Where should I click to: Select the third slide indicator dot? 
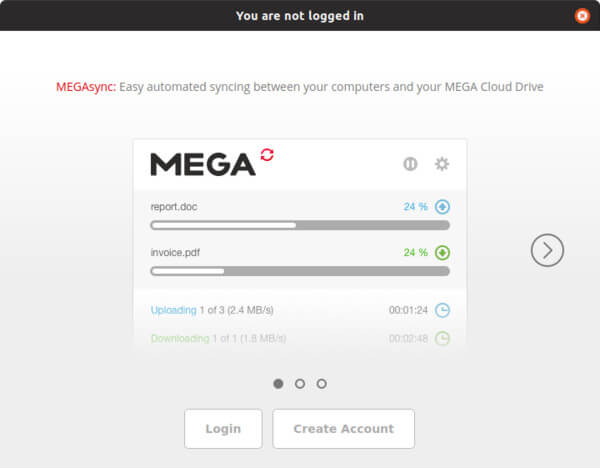tap(321, 383)
